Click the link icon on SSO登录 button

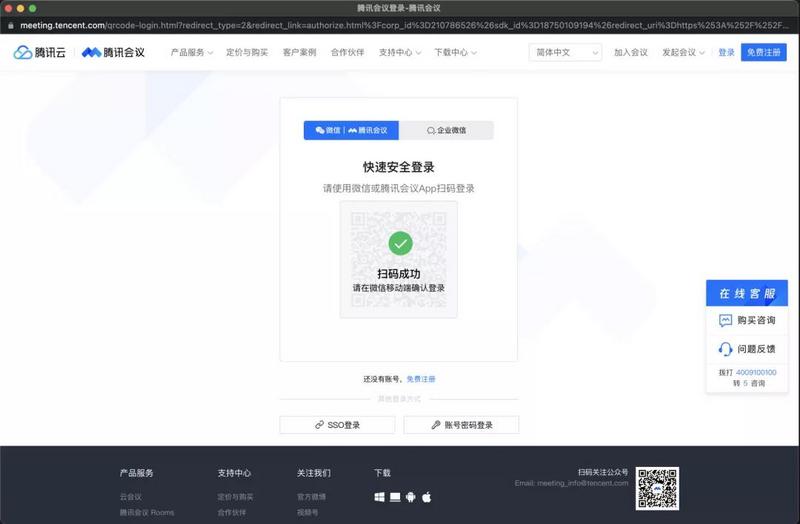pos(319,425)
